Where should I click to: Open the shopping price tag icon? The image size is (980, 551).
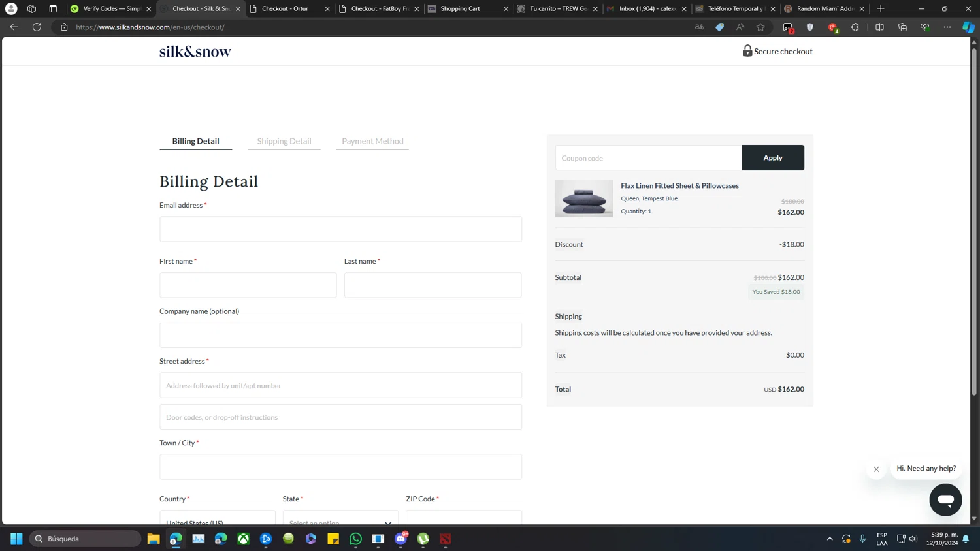pyautogui.click(x=719, y=27)
